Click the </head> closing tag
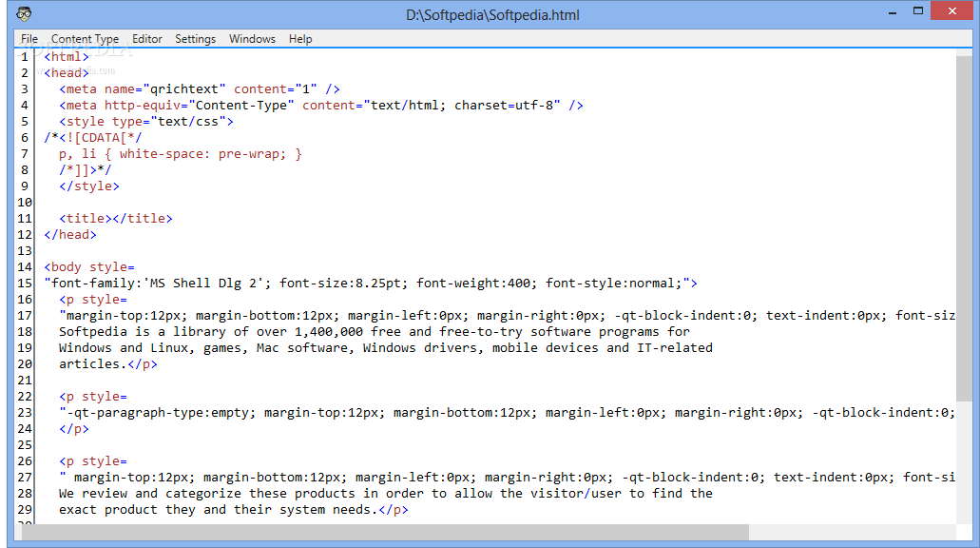 coord(70,235)
